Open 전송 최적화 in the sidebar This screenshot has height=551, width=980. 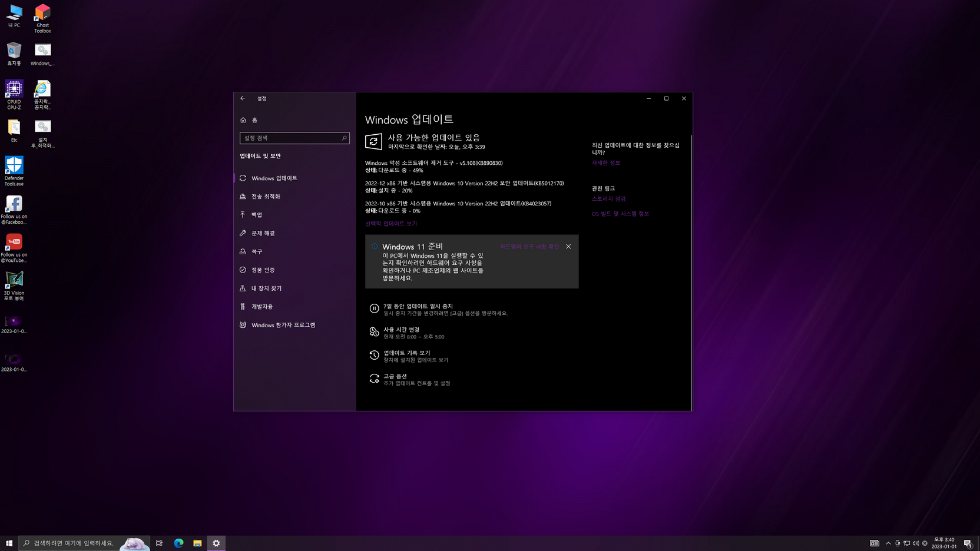[x=294, y=197]
